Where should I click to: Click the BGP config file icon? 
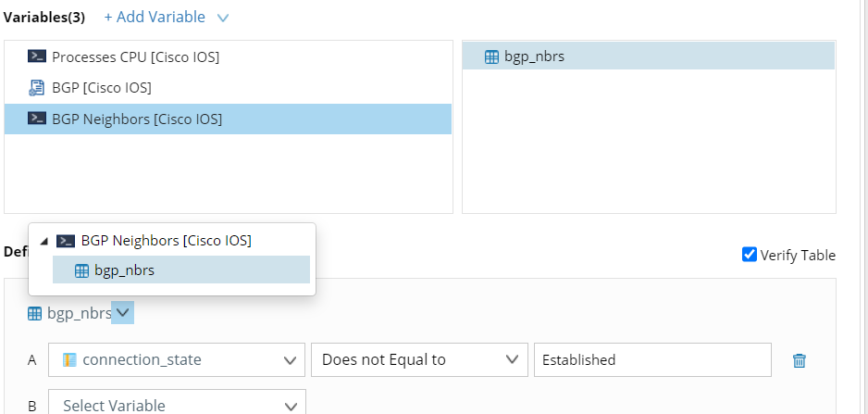(37, 88)
